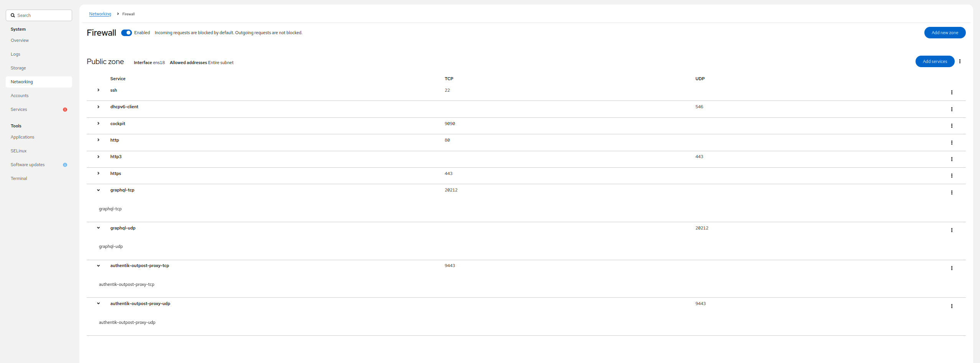This screenshot has width=980, height=363.
Task: Select Accounts in the sidebar
Action: click(x=20, y=96)
